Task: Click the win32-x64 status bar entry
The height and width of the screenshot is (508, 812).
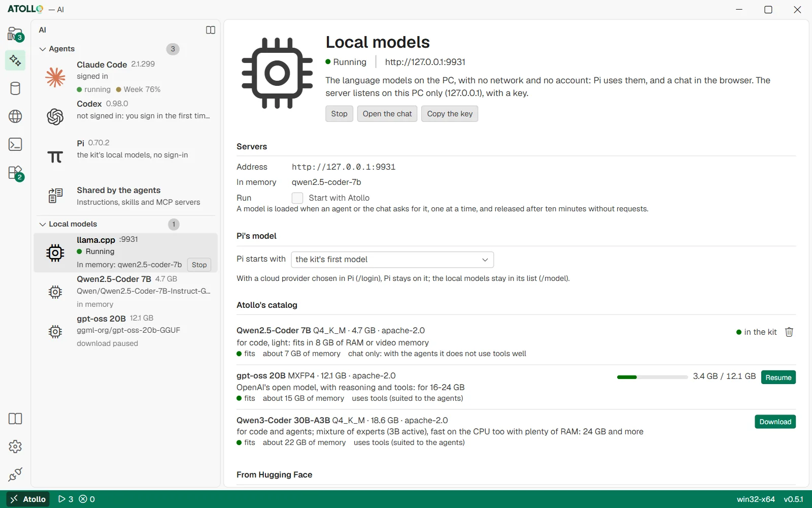Action: tap(756, 499)
